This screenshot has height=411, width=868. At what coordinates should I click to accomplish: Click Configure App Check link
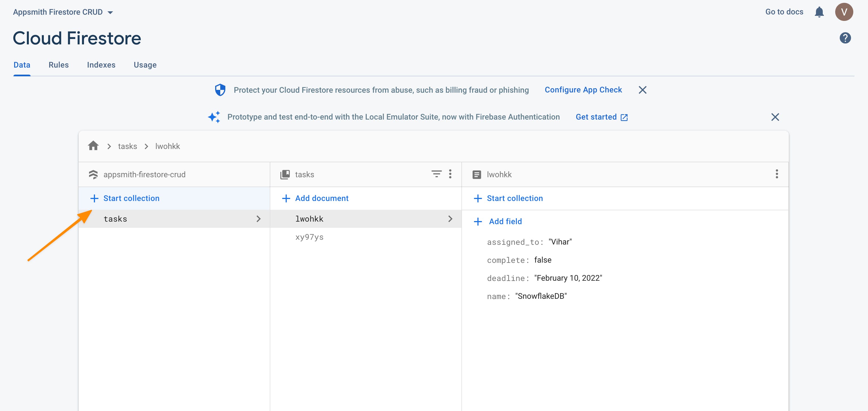coord(583,90)
